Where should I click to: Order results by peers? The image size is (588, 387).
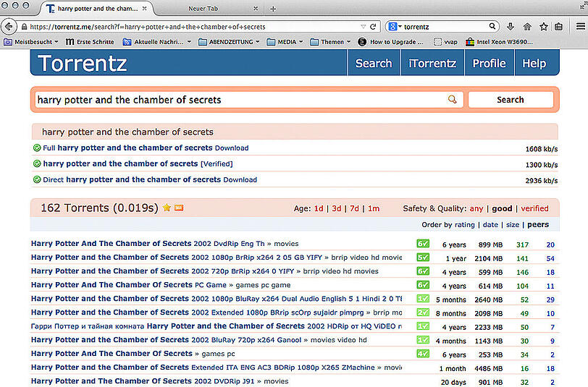coord(538,225)
